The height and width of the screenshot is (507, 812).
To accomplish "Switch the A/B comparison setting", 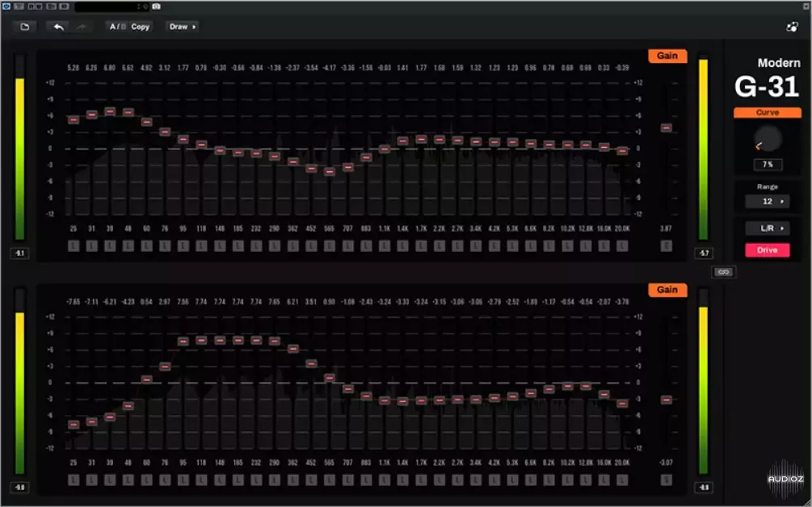I will [x=117, y=27].
